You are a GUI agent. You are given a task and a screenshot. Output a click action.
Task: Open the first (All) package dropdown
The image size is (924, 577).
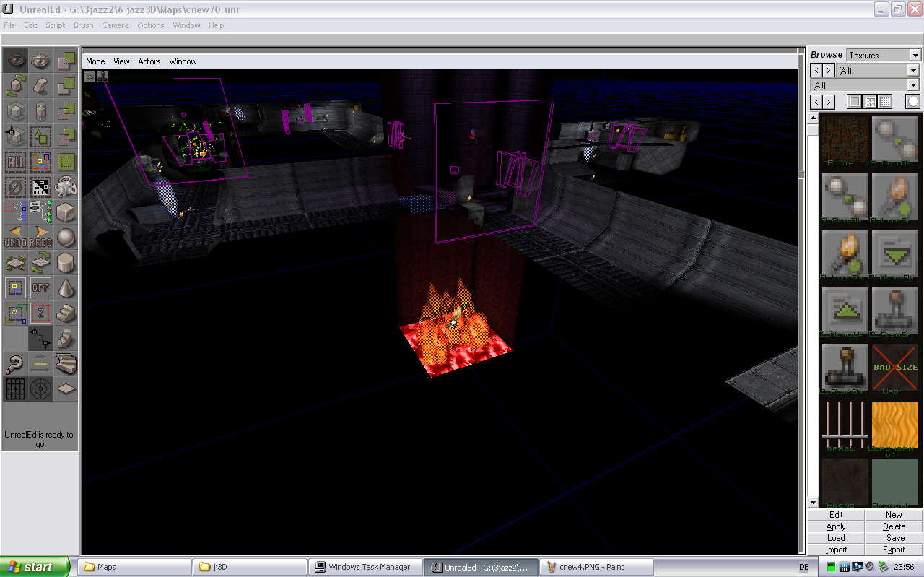(x=913, y=71)
